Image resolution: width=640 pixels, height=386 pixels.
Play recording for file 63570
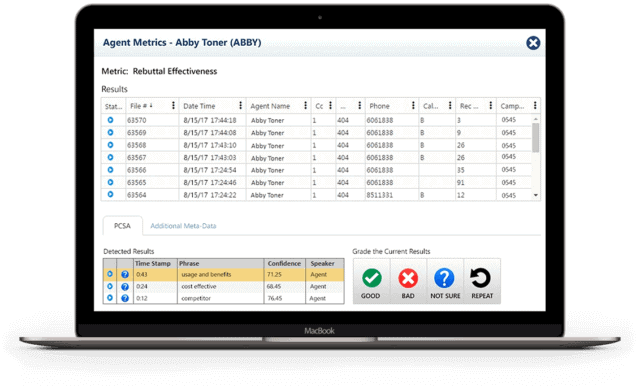tap(110, 120)
